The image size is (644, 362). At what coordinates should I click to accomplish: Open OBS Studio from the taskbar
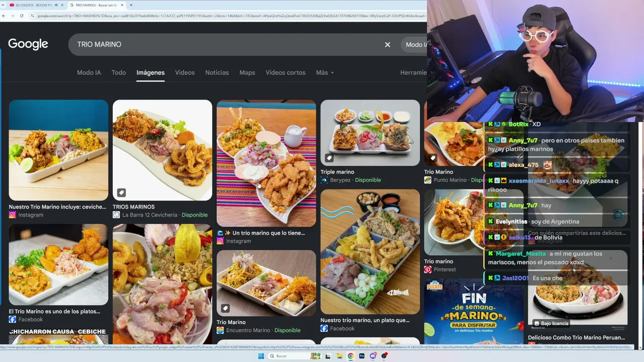(384, 356)
